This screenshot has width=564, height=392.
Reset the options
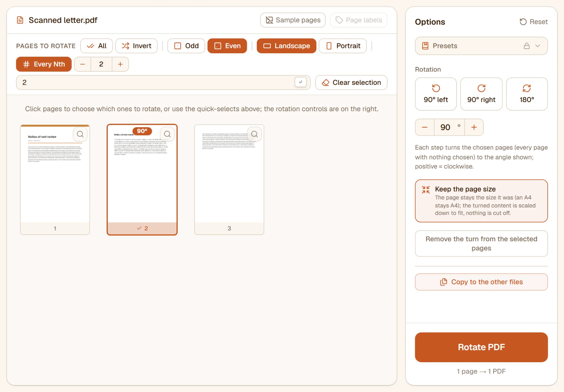tap(534, 22)
